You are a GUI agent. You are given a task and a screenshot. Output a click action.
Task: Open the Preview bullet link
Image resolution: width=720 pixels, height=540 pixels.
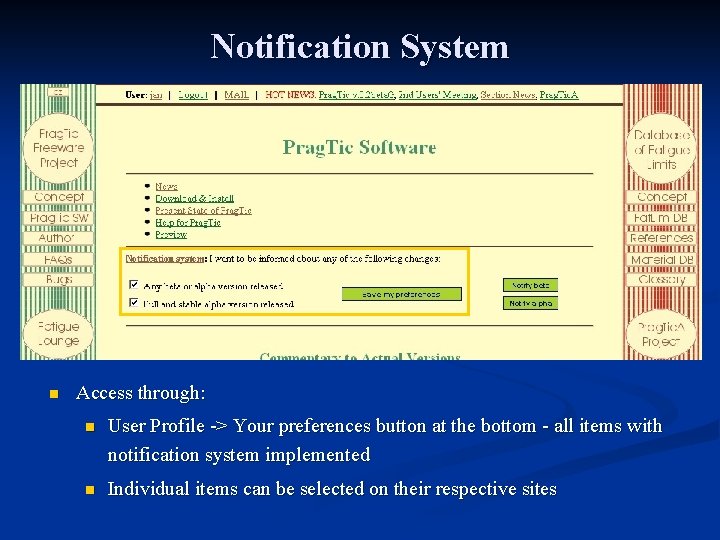pos(171,234)
